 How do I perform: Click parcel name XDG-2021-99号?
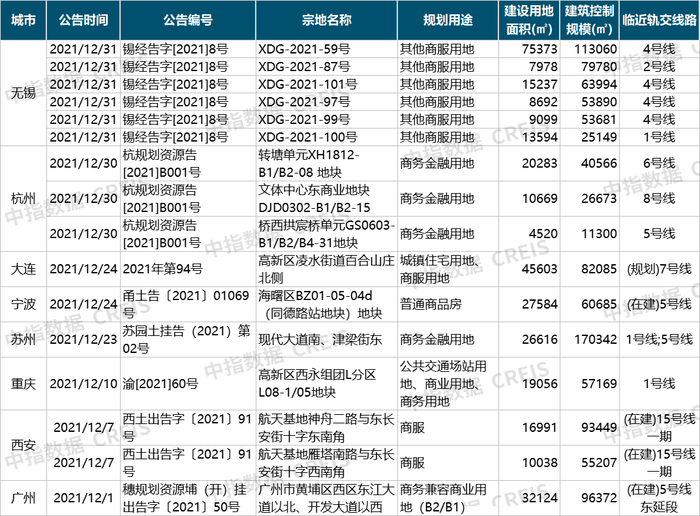pyautogui.click(x=304, y=120)
